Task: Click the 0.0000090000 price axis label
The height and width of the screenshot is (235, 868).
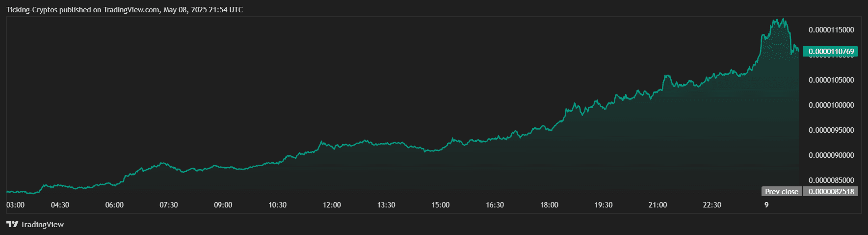Action: pyautogui.click(x=831, y=155)
